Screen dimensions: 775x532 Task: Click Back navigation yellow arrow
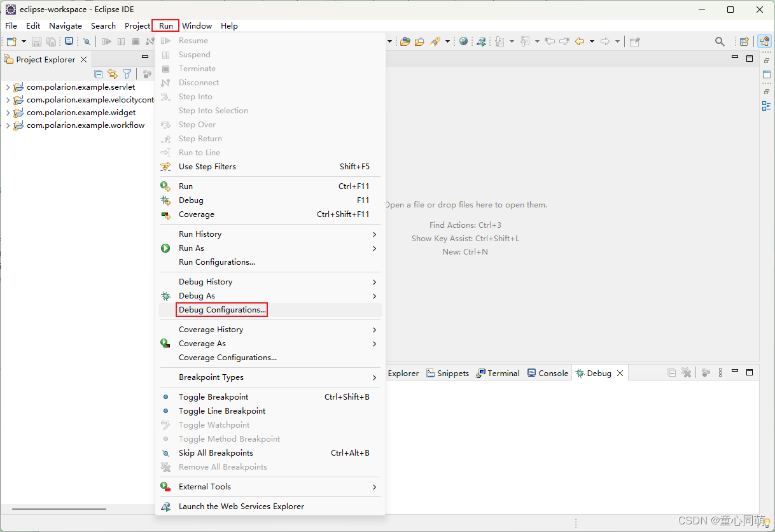coord(579,41)
